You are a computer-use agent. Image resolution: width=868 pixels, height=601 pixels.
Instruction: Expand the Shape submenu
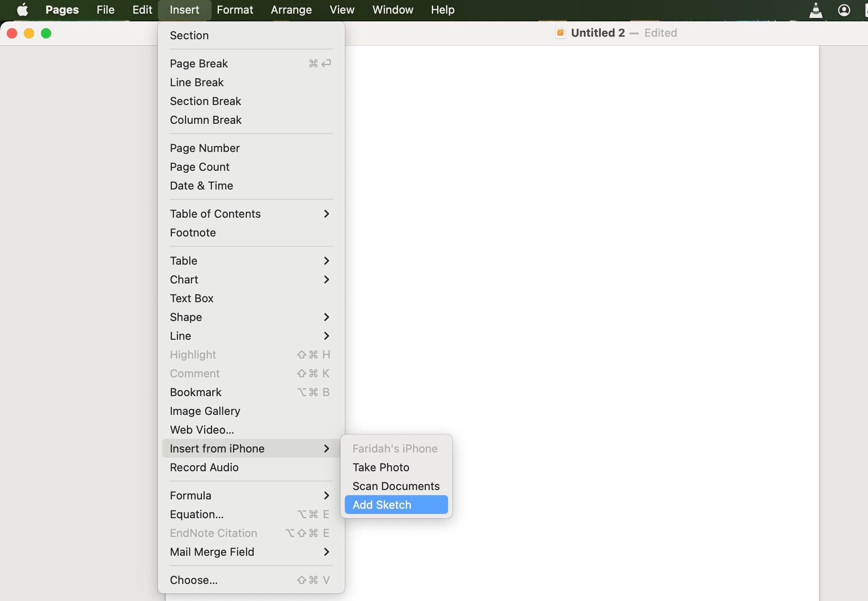click(x=250, y=317)
